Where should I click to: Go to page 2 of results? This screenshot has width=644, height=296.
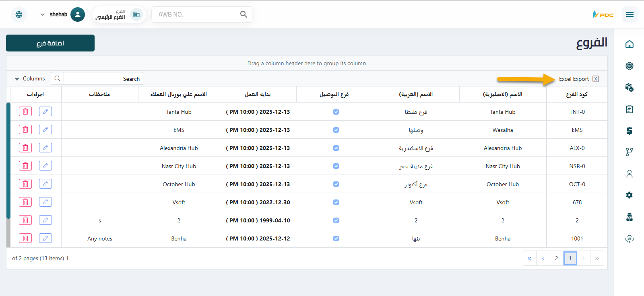pos(557,258)
